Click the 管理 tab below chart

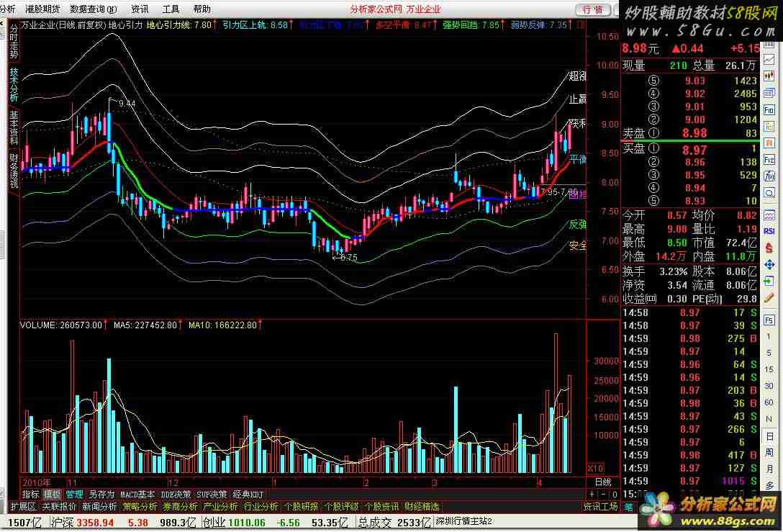pos(74,495)
